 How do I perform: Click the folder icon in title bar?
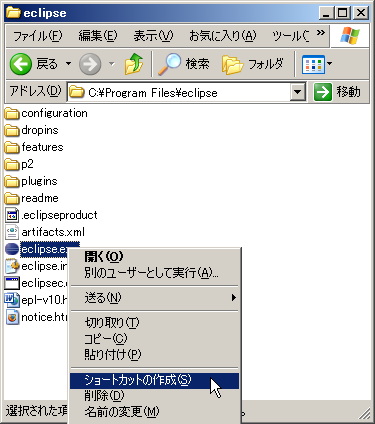coord(13,13)
